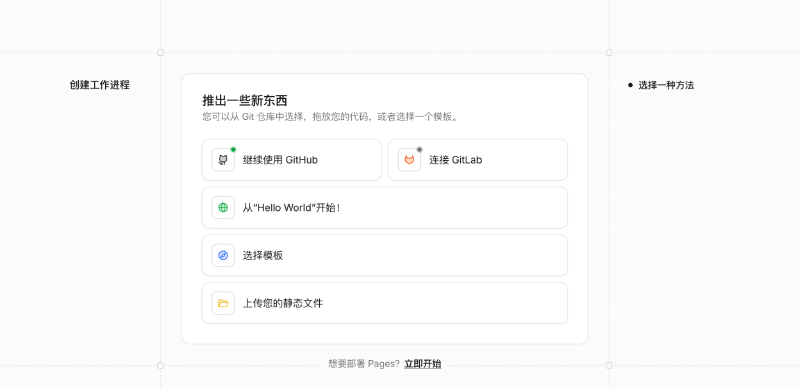Open the 选择模板 option

(385, 255)
